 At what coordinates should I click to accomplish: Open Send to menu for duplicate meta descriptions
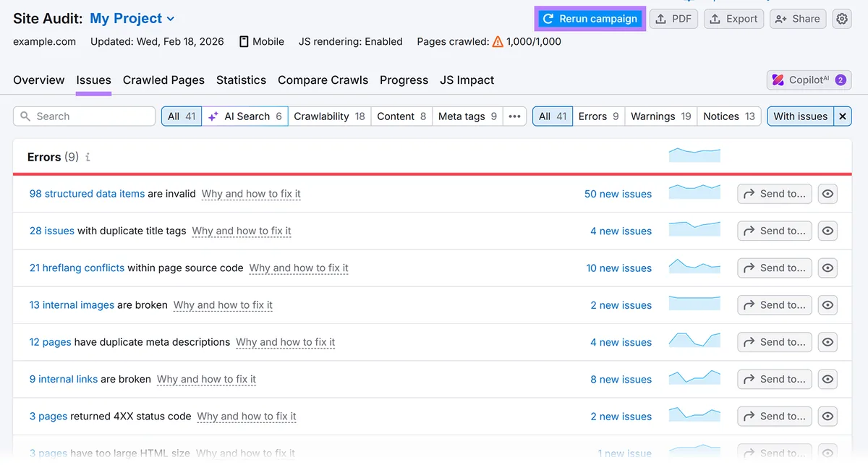pyautogui.click(x=775, y=342)
